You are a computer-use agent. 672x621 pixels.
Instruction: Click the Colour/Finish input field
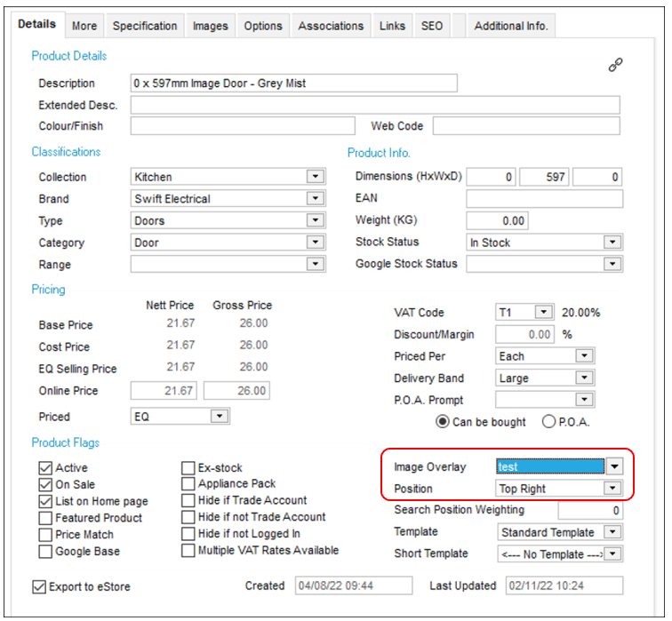pos(243,126)
